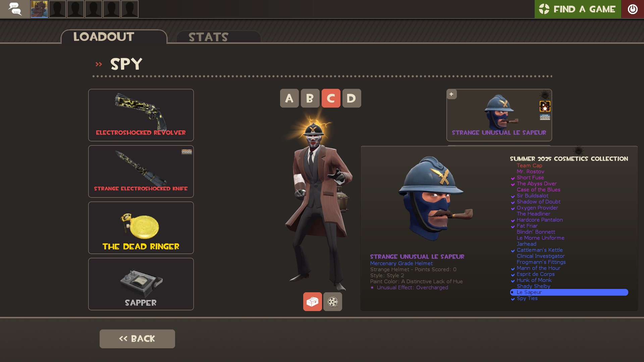This screenshot has height=362, width=644.
Task: Open the Electroshocked Revolver weapon slot
Action: pyautogui.click(x=141, y=115)
